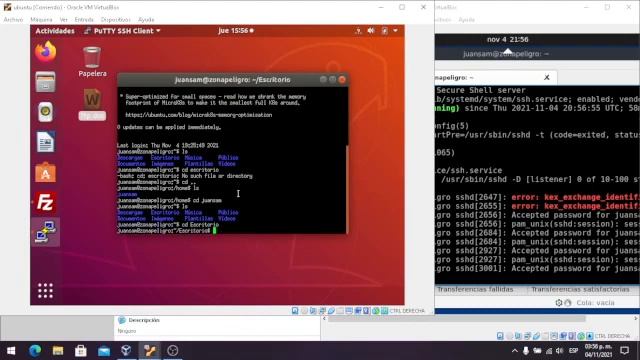Viewport: 640px width, 360px height.
Task: Switch to Transferencias satisfactorias tab
Action: (580, 289)
